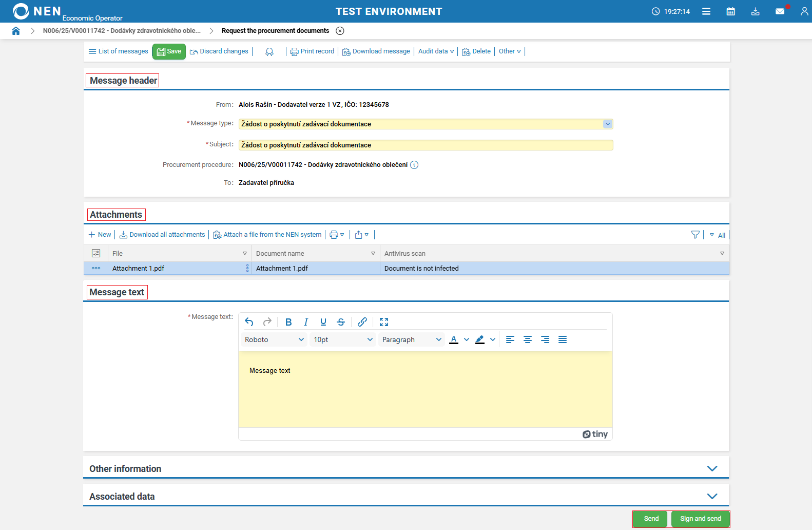Image resolution: width=812 pixels, height=530 pixels.
Task: Click the Sign and send button
Action: (x=700, y=519)
